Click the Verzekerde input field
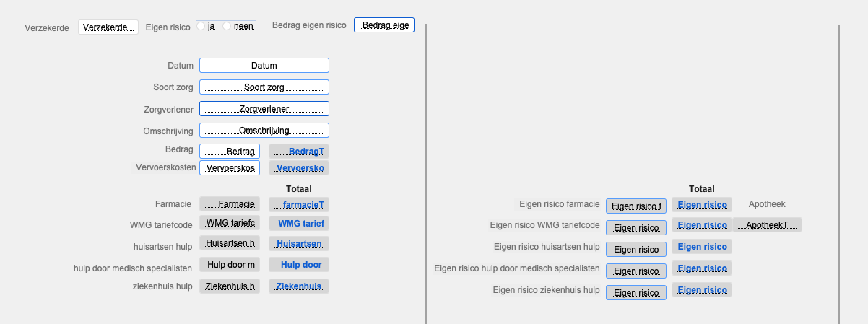Viewport: 868px width, 324px height. click(108, 27)
